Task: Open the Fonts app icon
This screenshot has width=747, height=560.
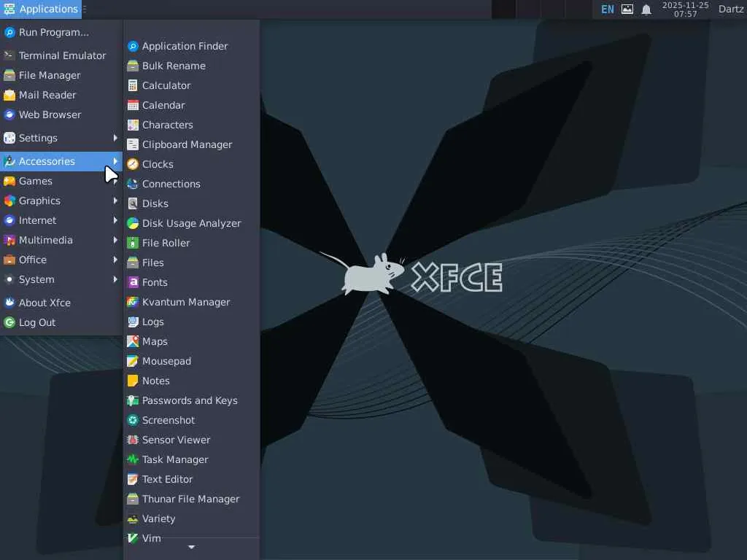Action: (x=133, y=282)
